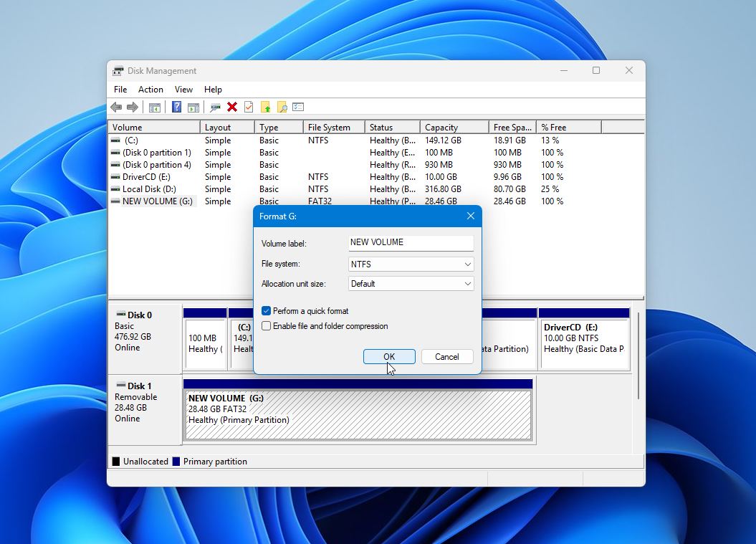The width and height of the screenshot is (756, 544).
Task: Click the Disk 0 label panel
Action: 145,338
